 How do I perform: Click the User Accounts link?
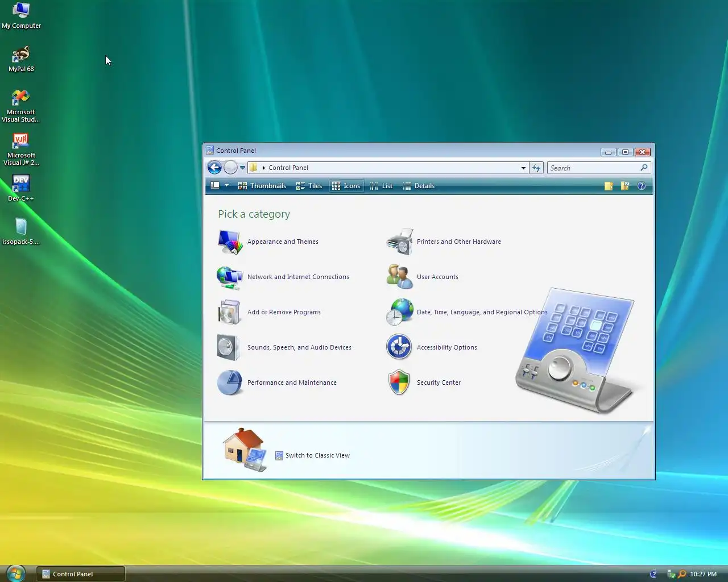pyautogui.click(x=437, y=277)
